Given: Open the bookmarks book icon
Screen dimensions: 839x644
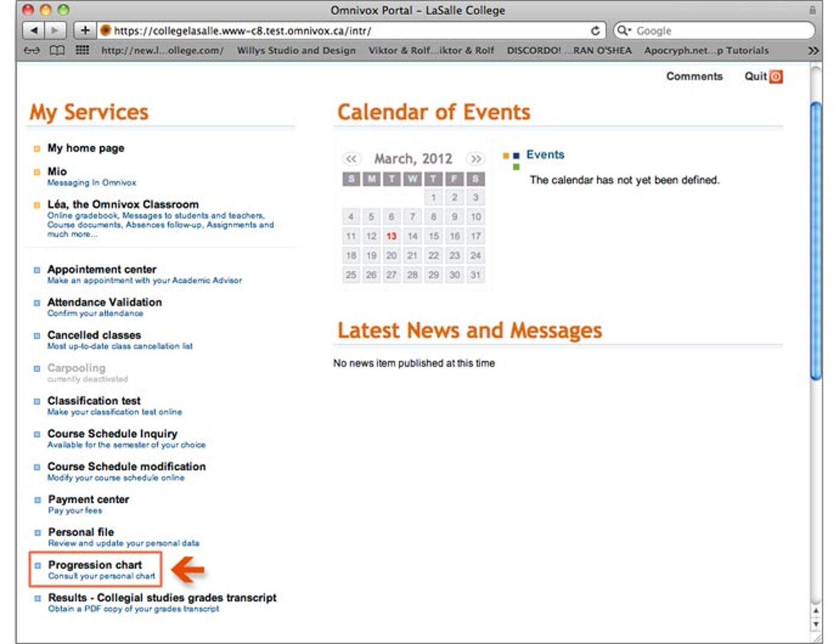Looking at the screenshot, I should [x=57, y=50].
